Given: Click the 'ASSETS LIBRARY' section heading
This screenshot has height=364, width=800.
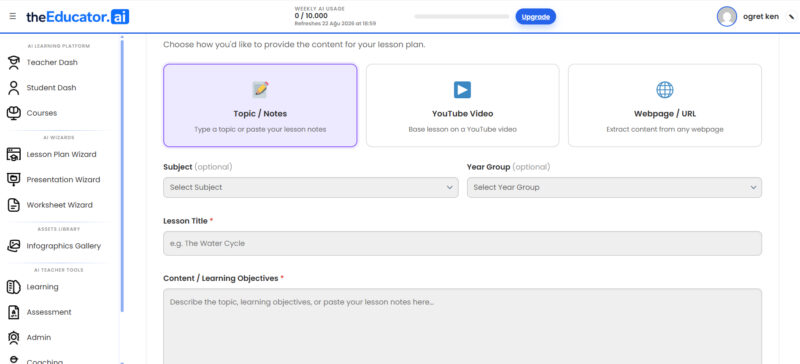Looking at the screenshot, I should point(59,229).
